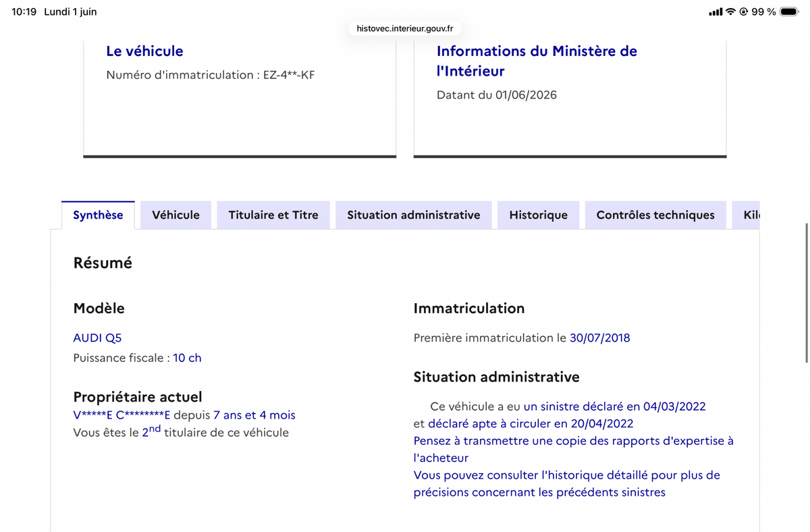Tap the 10:19 clock in status bar
Screen dimensions: 810x532
pos(24,11)
